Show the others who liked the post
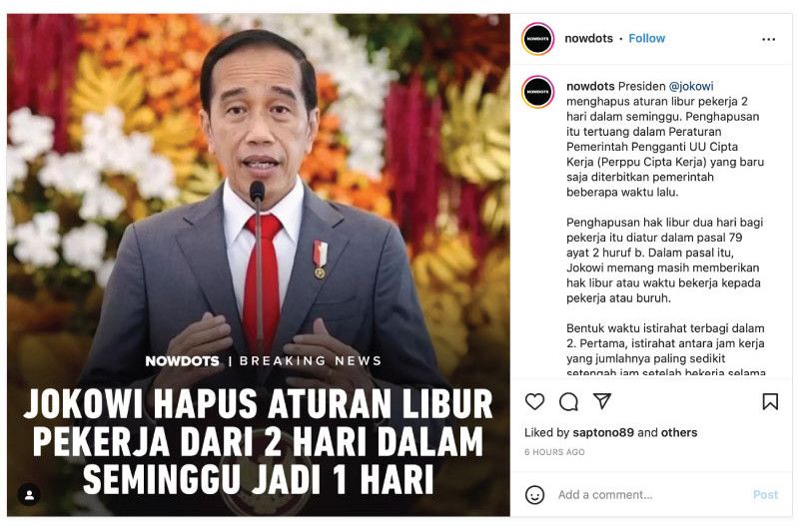The width and height of the screenshot is (799, 532). tap(679, 433)
